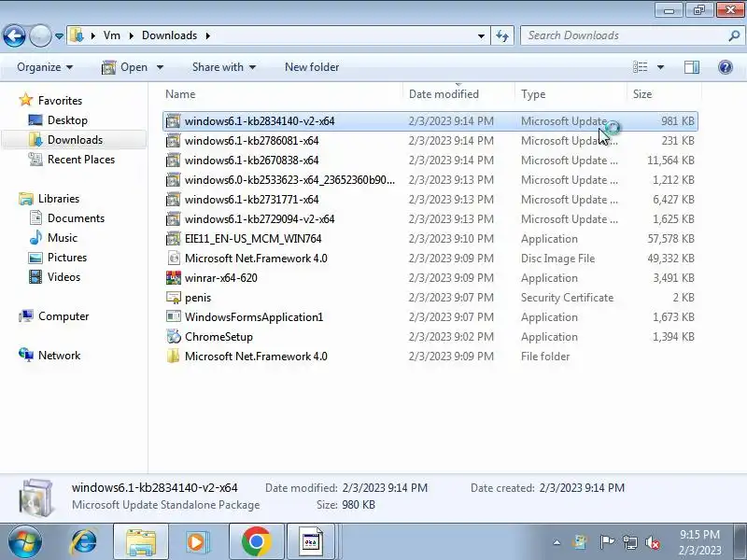Open the Organize menu
The height and width of the screenshot is (560, 747).
coord(45,67)
